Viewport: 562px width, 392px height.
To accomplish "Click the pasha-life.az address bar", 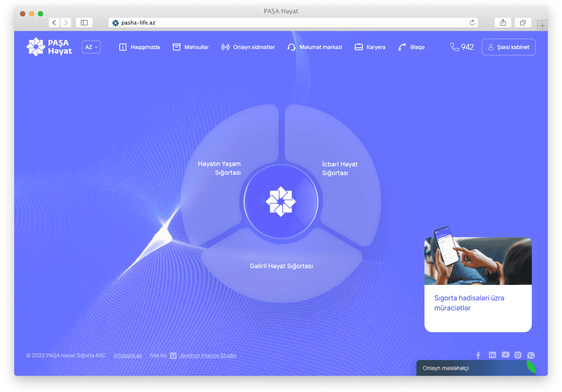I will (x=293, y=23).
